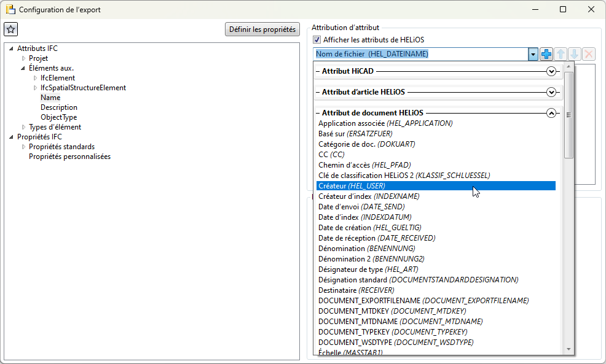
Task: Click the 'Définir les propriétés' button
Action: pos(262,29)
